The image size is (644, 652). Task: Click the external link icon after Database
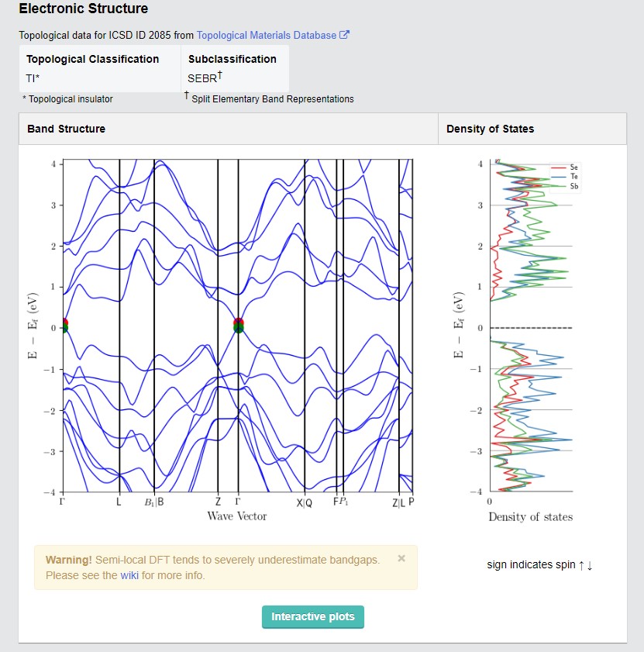click(344, 35)
